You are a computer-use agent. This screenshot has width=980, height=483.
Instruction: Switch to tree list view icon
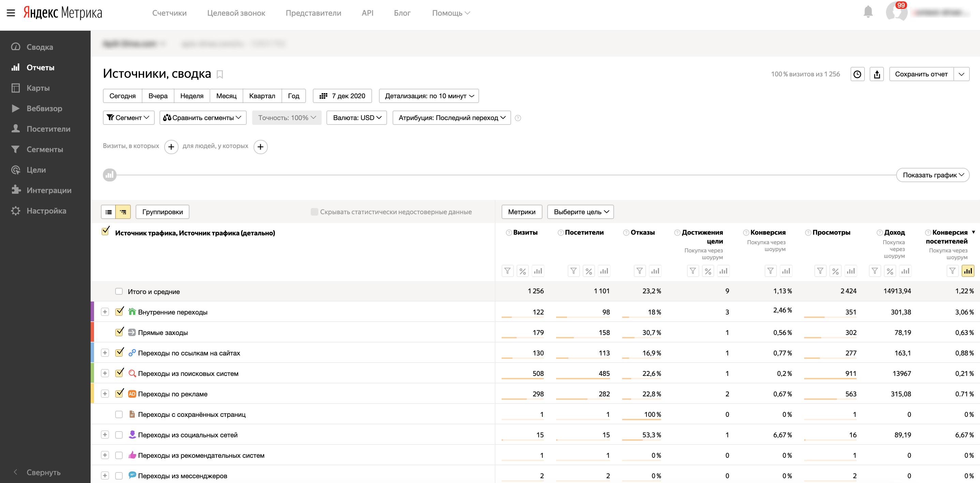click(123, 212)
